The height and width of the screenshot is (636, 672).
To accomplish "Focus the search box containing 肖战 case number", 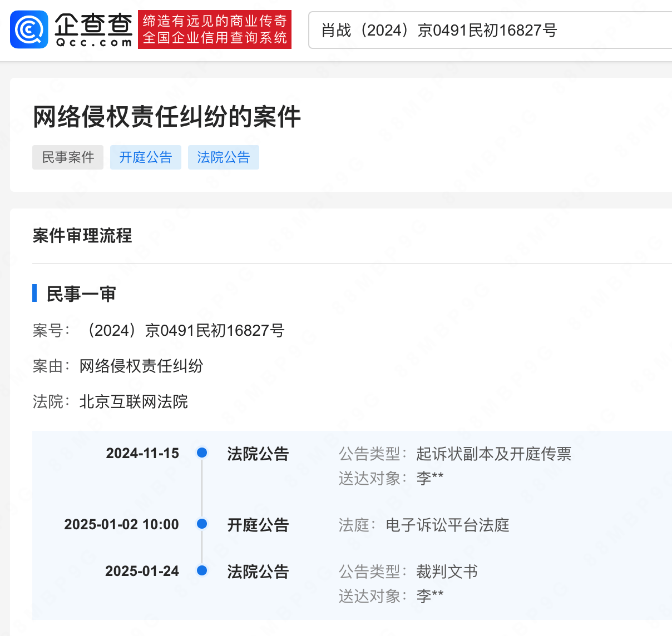I will pos(490,30).
